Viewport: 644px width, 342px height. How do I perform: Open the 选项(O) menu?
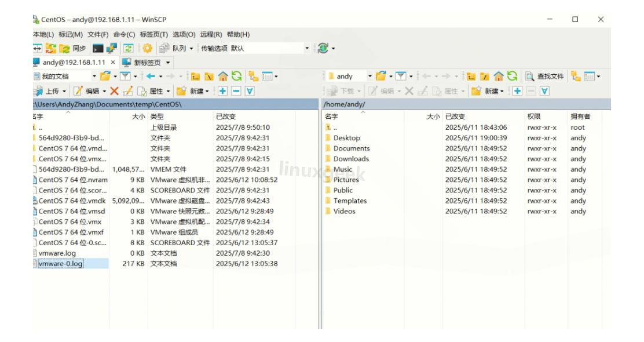pos(184,35)
